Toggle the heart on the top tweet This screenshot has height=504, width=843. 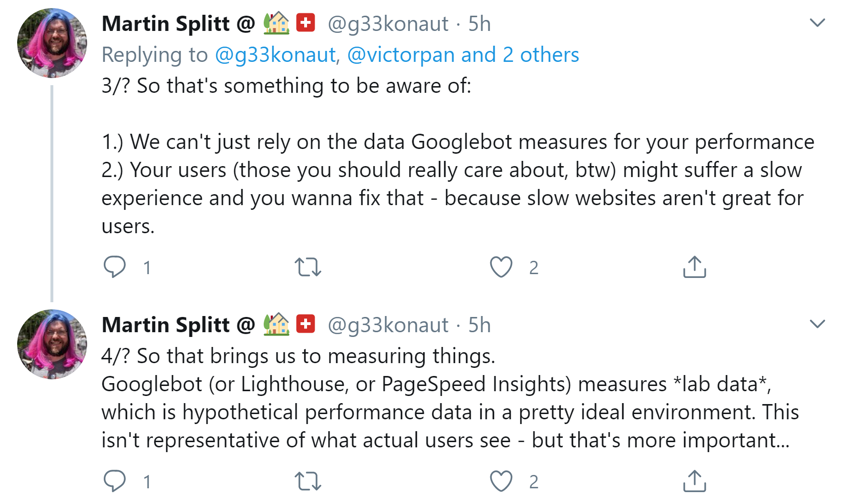pos(501,267)
